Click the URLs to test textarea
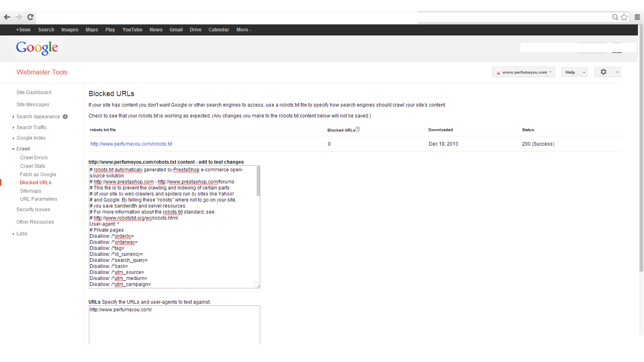The height and width of the screenshot is (362, 644). click(x=175, y=325)
